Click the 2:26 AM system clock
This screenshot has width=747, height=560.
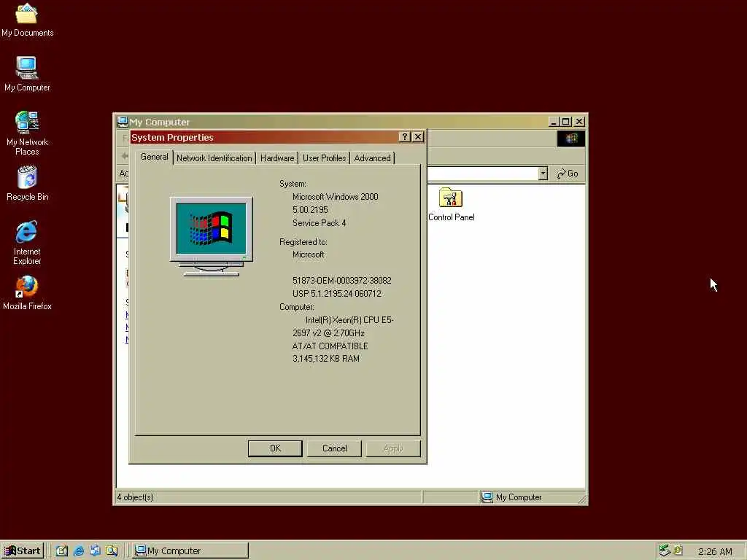point(715,551)
